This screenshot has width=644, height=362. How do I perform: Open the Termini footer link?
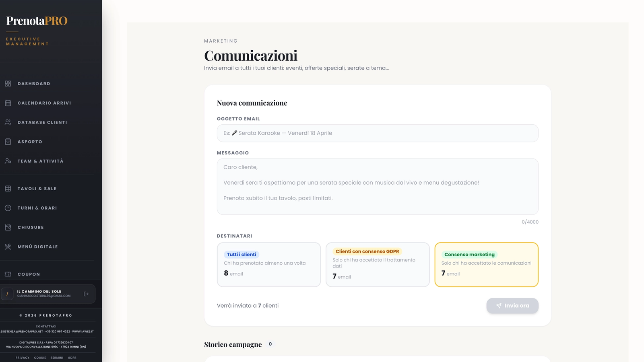point(57,358)
